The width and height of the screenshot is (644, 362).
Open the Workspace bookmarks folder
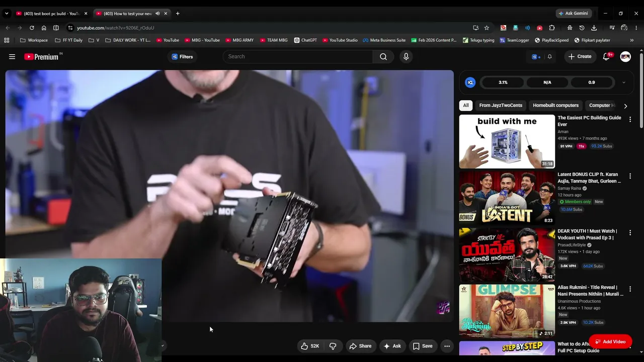[34, 40]
